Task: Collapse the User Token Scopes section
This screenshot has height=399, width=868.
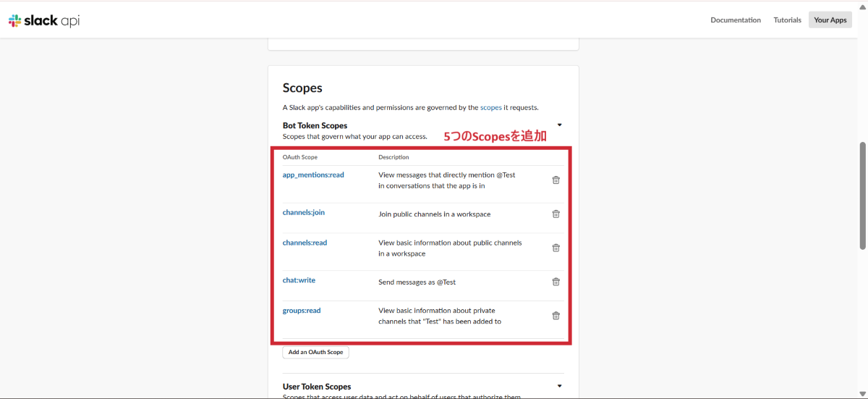Action: click(x=559, y=386)
